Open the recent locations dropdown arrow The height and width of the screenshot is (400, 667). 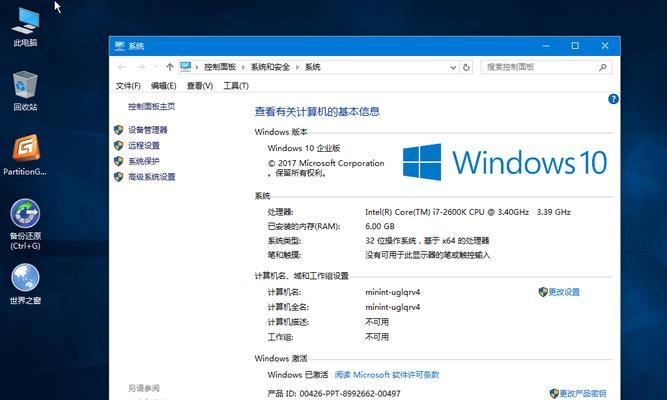click(156, 67)
